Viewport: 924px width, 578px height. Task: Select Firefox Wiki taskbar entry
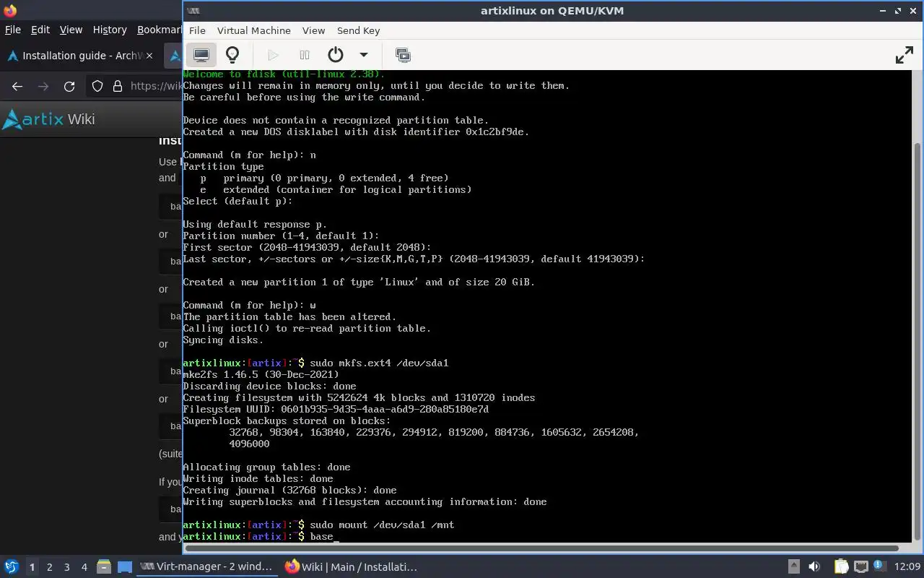(352, 566)
